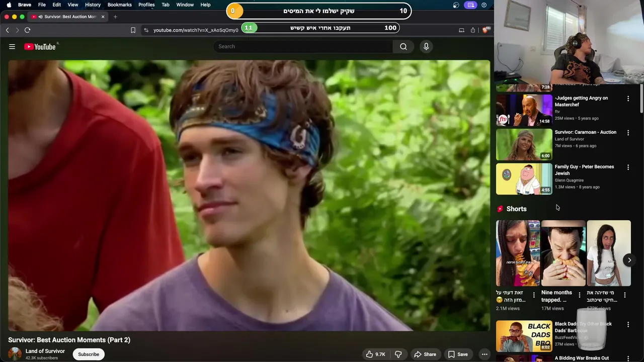Image resolution: width=644 pixels, height=362 pixels.
Task: Open the Profiles menu
Action: (146, 5)
